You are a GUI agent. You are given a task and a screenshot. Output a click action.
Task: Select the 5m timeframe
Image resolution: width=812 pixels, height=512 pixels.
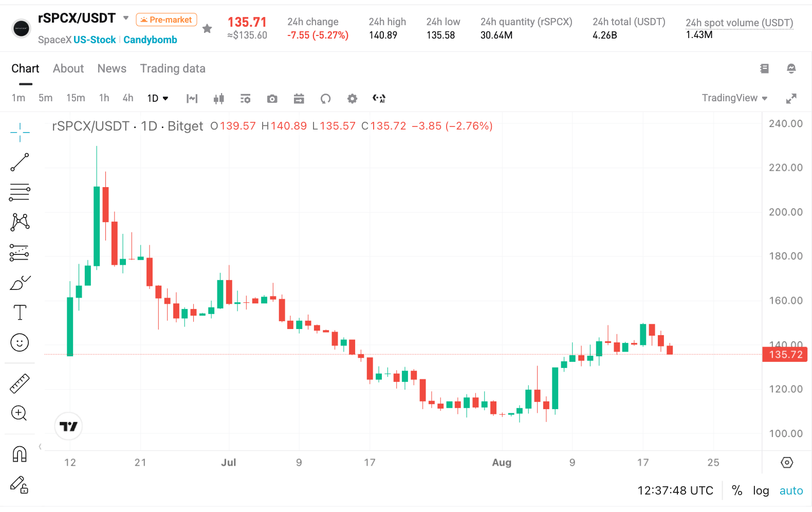coord(46,98)
